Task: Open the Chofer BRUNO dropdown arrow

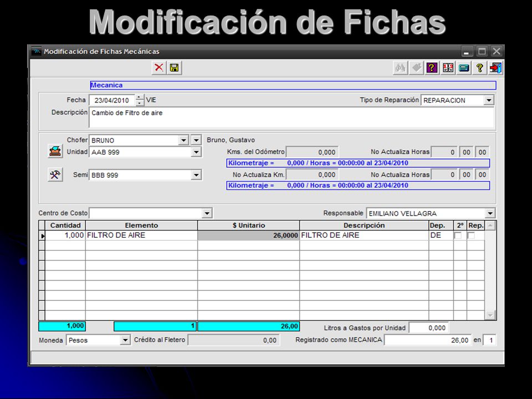Action: pos(183,140)
